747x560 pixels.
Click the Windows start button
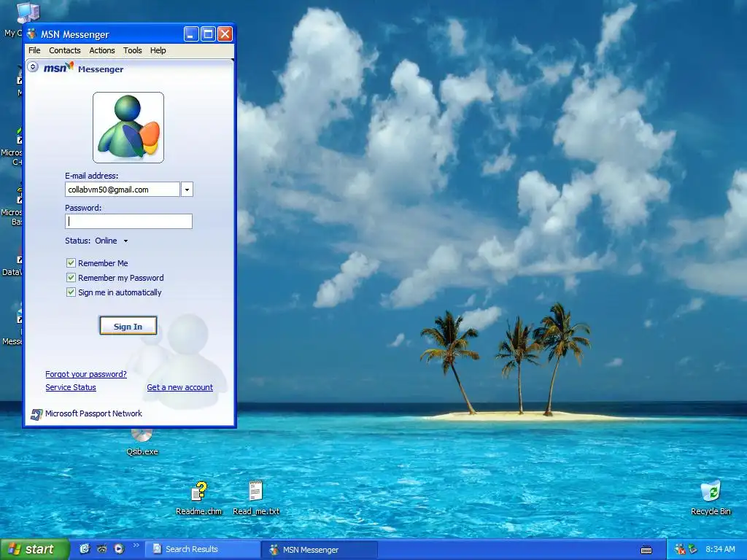[34, 549]
